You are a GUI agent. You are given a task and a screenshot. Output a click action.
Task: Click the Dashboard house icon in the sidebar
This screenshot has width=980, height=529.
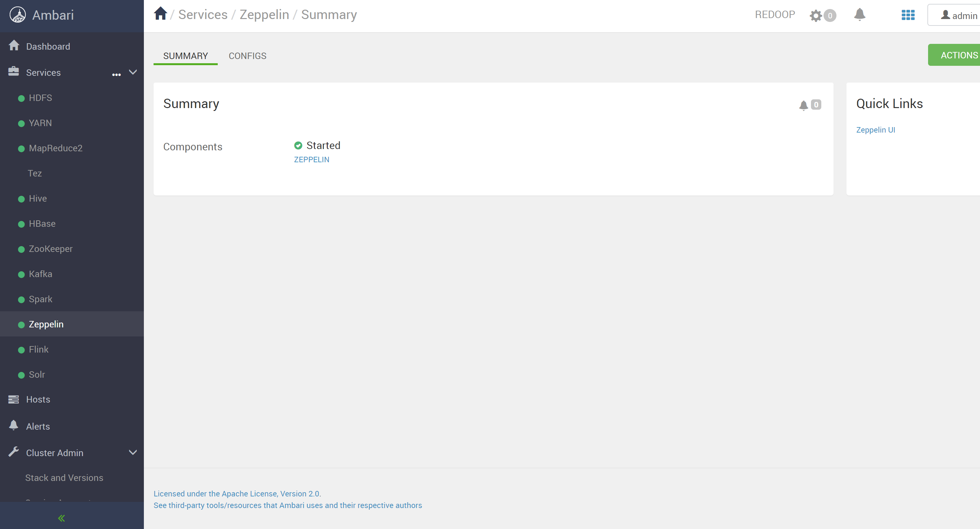14,45
